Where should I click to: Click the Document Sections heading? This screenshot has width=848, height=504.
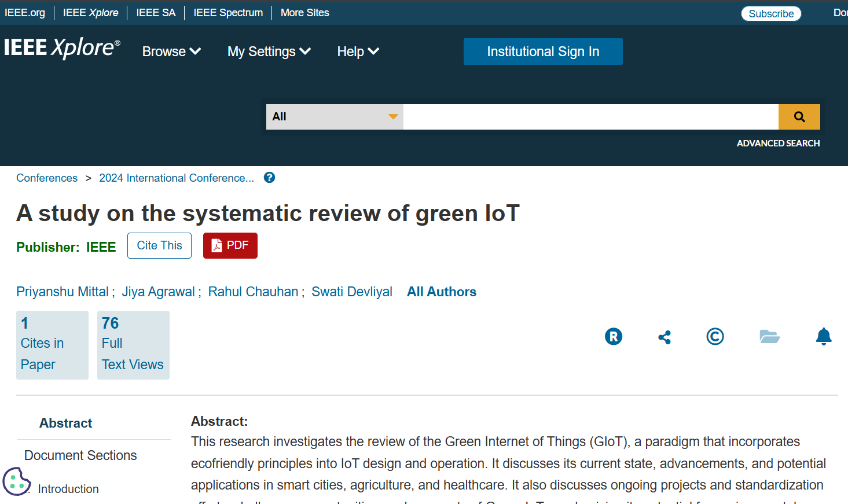(x=80, y=455)
